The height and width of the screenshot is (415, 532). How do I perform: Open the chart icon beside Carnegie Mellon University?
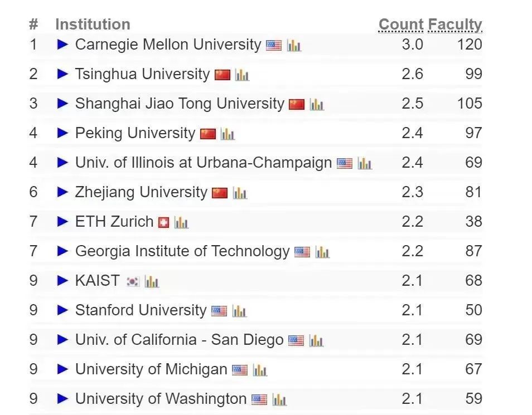[x=294, y=46]
